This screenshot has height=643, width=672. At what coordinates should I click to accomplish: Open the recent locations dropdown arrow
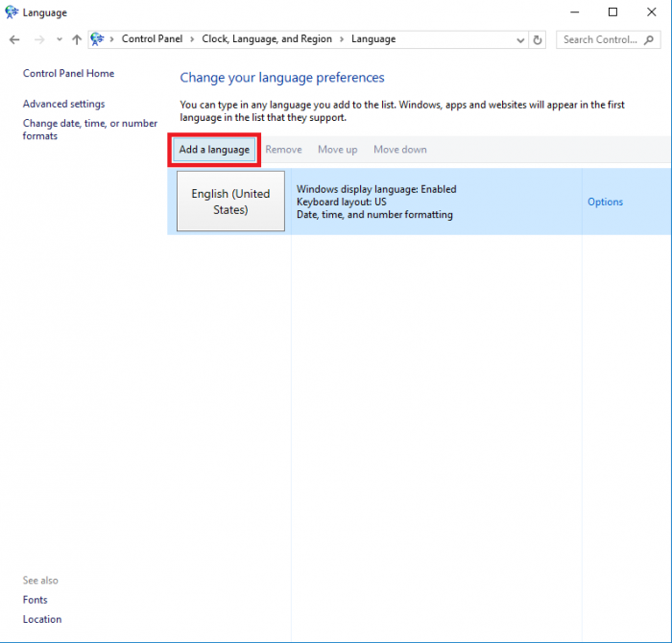click(x=60, y=39)
